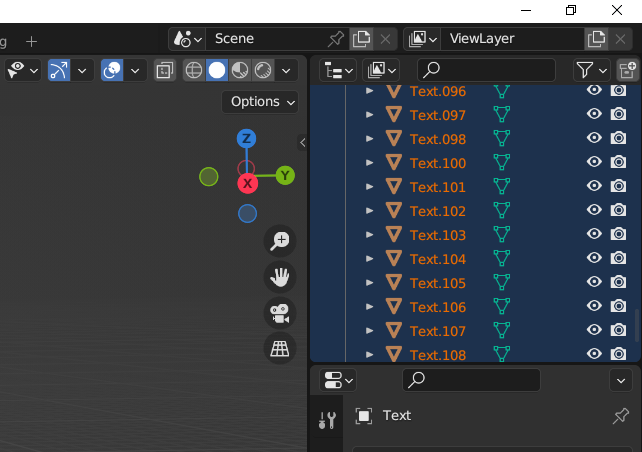The width and height of the screenshot is (642, 452).
Task: Select rendered viewport shading
Action: coord(263,70)
